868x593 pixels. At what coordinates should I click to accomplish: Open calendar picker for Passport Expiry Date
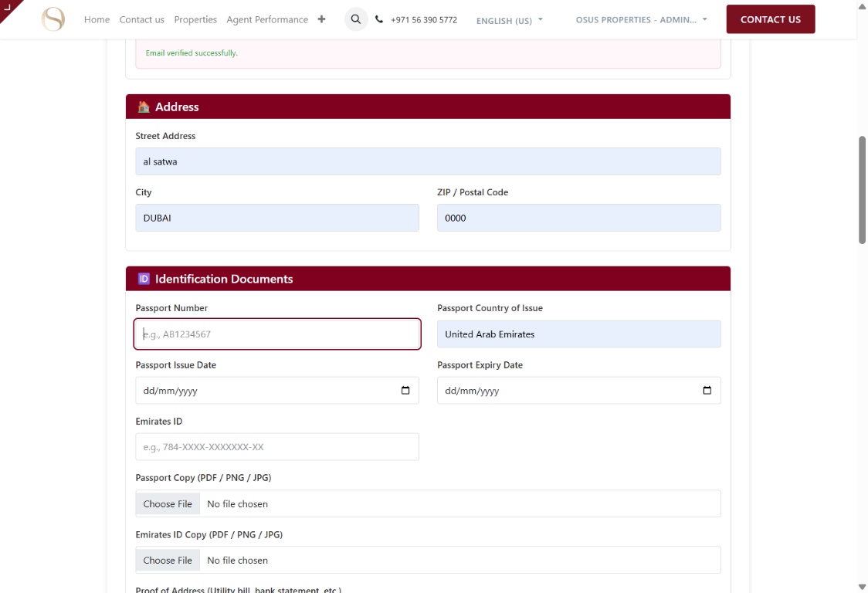tap(707, 391)
